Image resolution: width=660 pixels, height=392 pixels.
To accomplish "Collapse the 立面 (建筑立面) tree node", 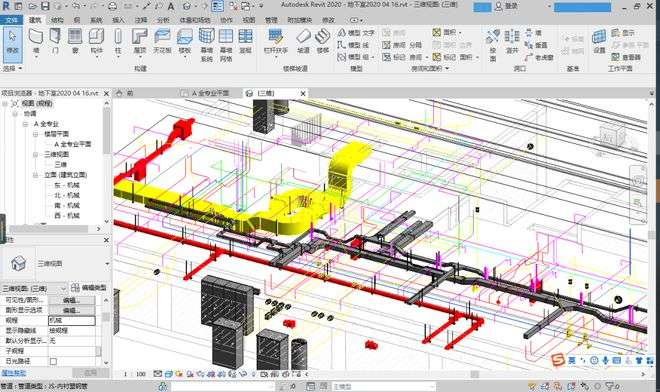I will click(x=36, y=175).
